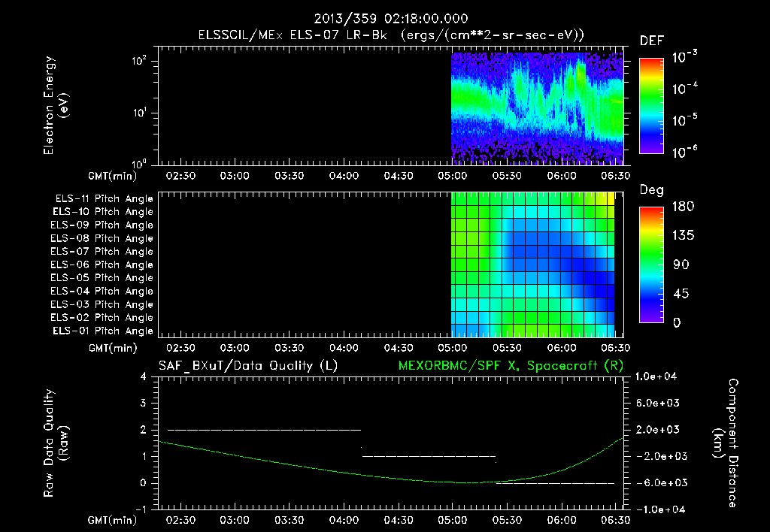
Task: Select the ELS-06 Pitch Angle row label
Action: (102, 265)
